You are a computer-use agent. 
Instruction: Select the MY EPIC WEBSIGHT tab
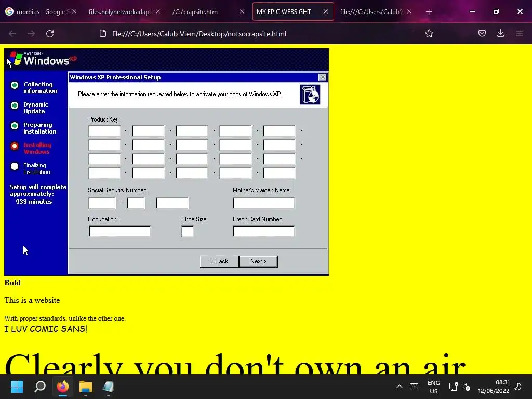(x=293, y=11)
